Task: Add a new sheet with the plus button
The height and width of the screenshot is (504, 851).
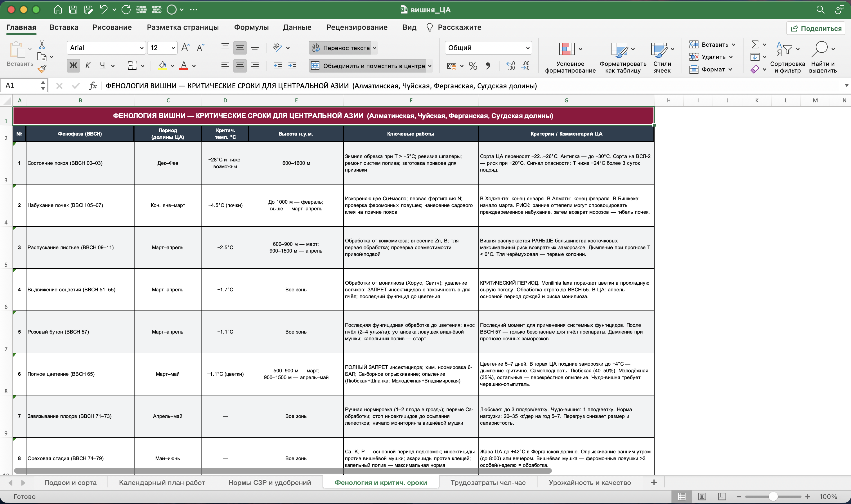Action: [x=654, y=482]
